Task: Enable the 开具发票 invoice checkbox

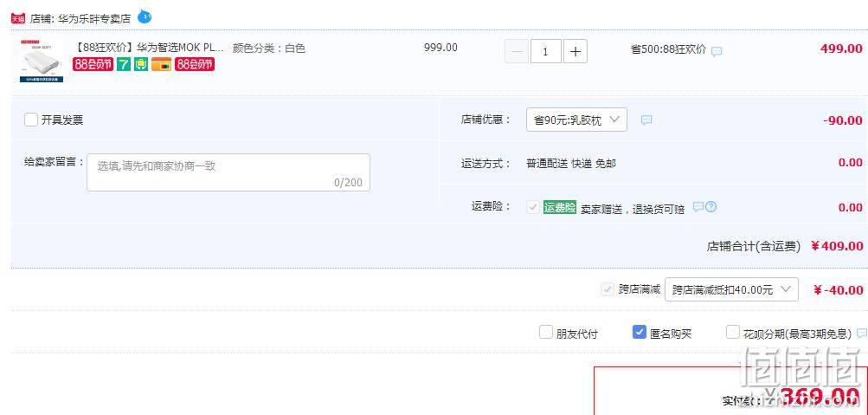Action: (31, 120)
